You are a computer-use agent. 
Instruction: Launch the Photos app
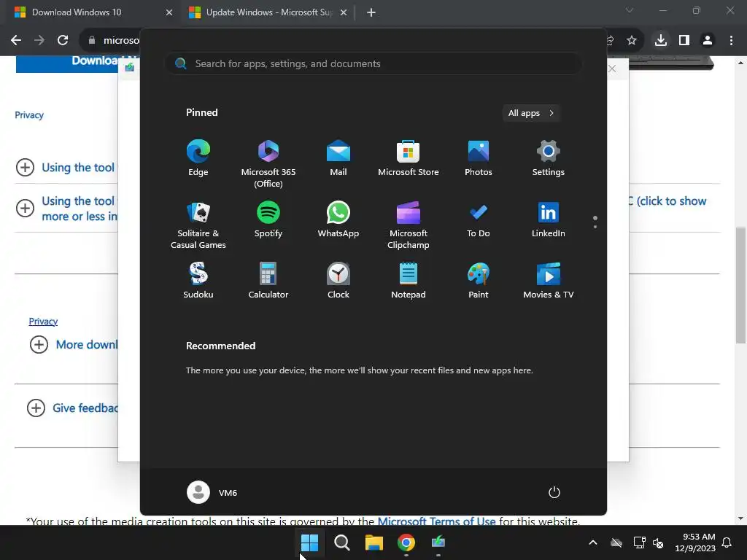[x=479, y=158]
